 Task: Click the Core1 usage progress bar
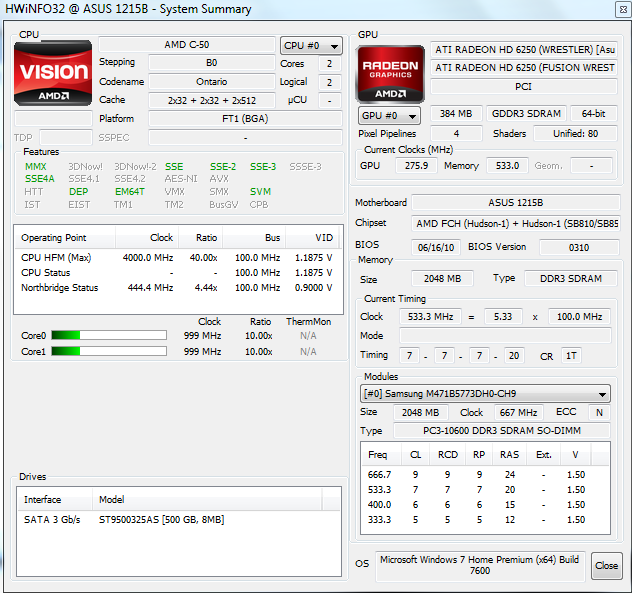pyautogui.click(x=109, y=352)
